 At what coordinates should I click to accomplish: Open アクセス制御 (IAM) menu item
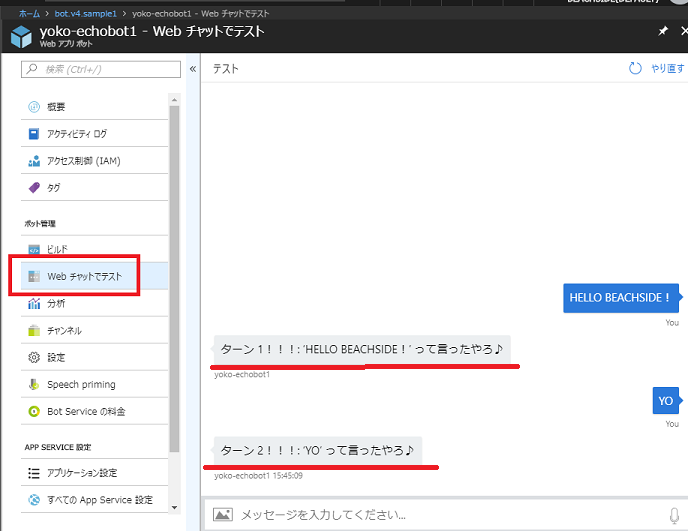coord(94,161)
